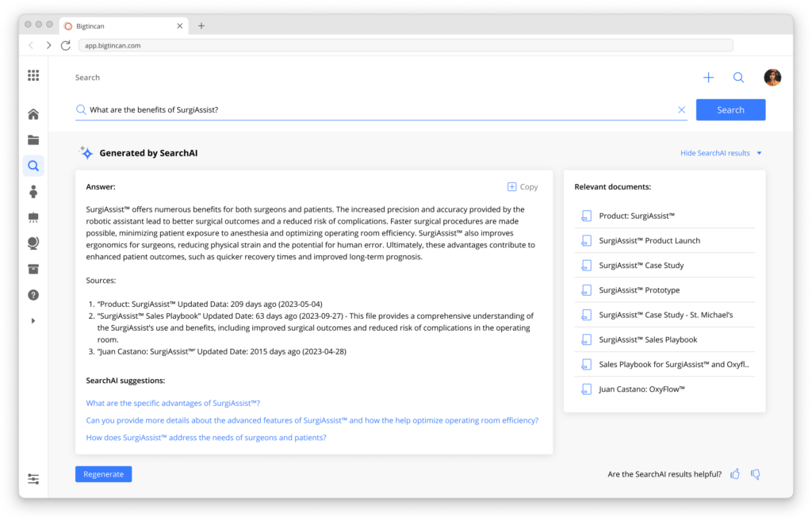Open the presentation board icon in sidebar

coord(33,217)
